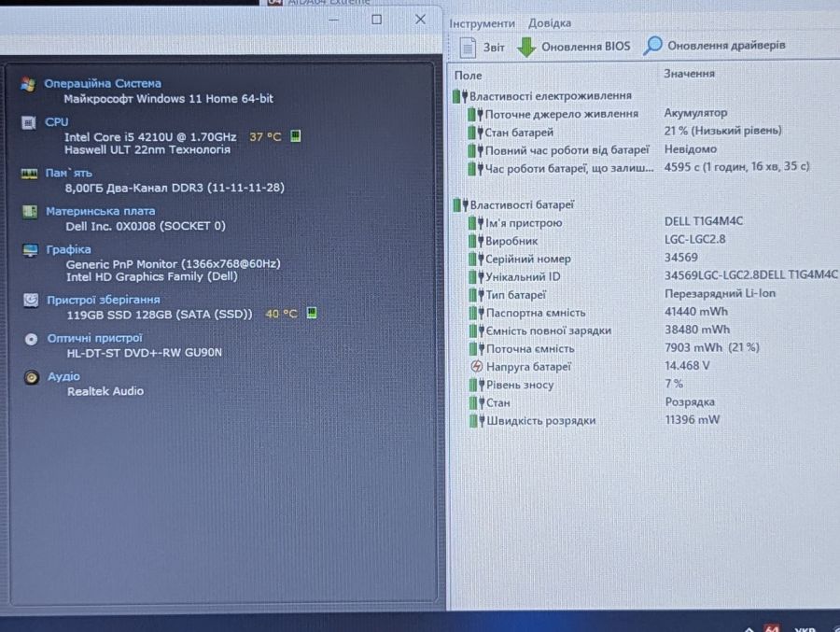
Task: Click the disc icon for Оптичні пристрої
Action: point(31,339)
